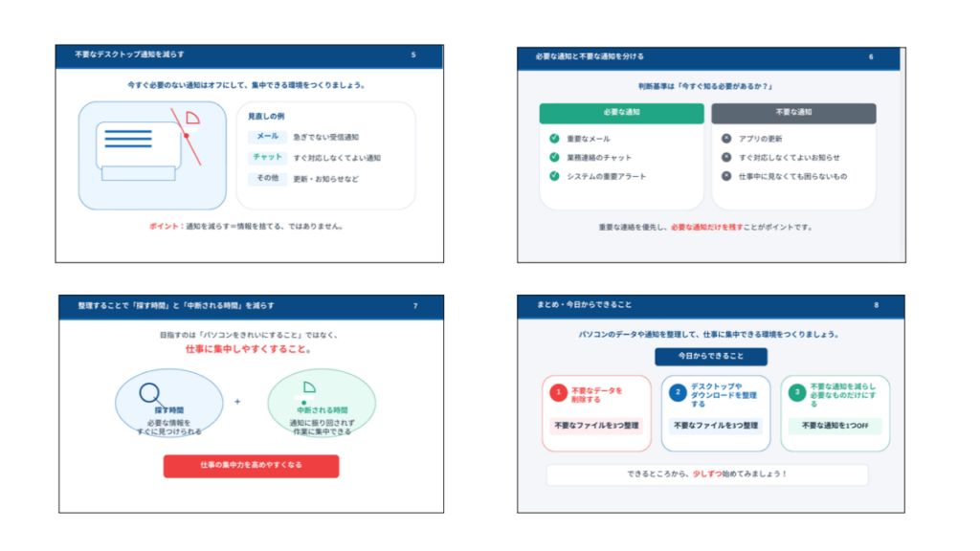Click the page number 7
980x551 pixels.
[x=415, y=306]
